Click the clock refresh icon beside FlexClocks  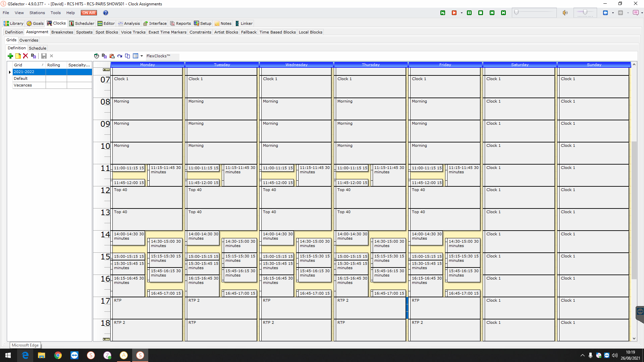pyautogui.click(x=97, y=56)
